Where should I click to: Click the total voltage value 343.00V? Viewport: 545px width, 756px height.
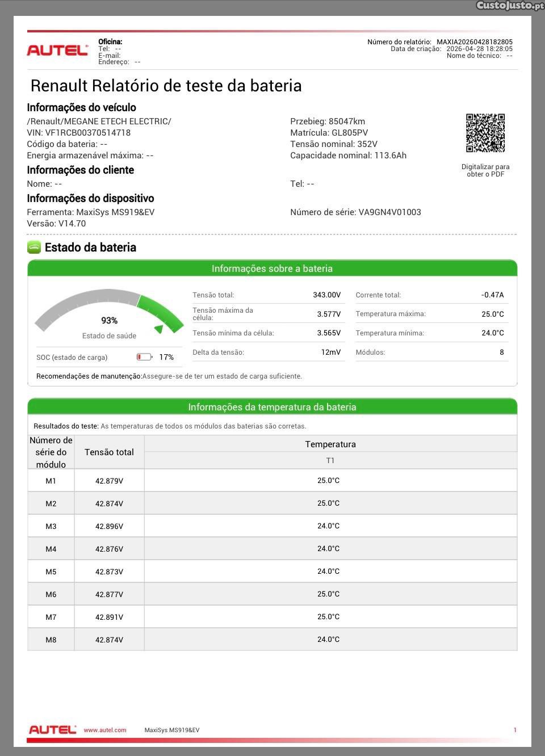[x=327, y=295]
